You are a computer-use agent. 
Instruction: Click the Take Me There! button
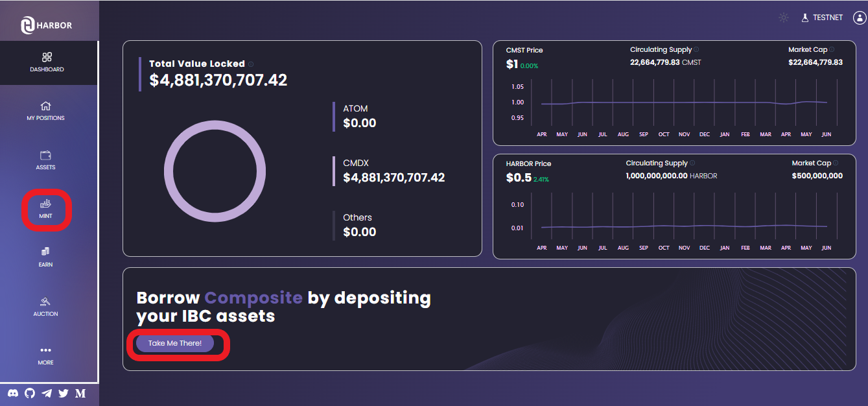coord(175,343)
